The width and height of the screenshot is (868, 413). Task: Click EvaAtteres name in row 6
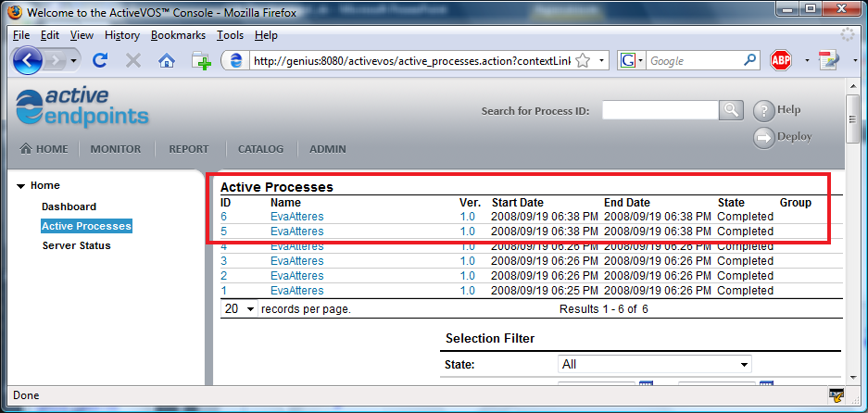point(297,217)
